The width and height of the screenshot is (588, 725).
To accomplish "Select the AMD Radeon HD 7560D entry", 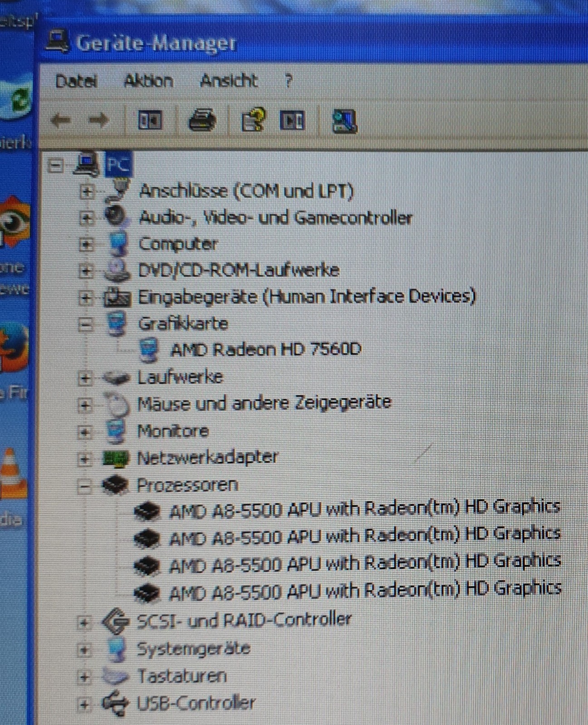I will pos(266,349).
